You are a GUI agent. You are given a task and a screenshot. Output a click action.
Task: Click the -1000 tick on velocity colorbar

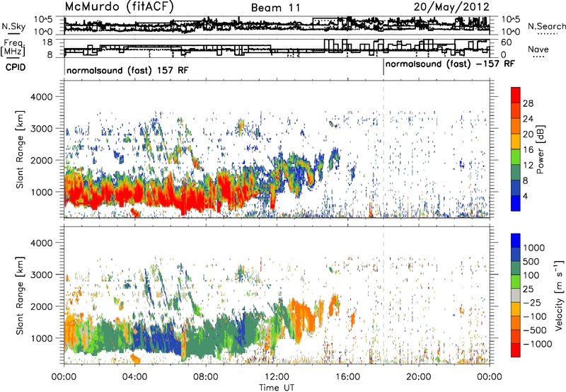(x=538, y=344)
